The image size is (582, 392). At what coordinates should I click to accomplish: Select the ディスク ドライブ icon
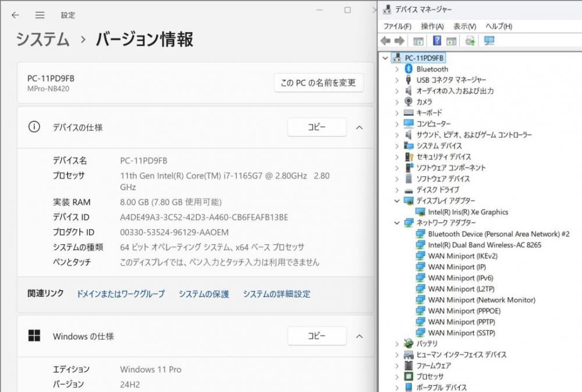(409, 190)
